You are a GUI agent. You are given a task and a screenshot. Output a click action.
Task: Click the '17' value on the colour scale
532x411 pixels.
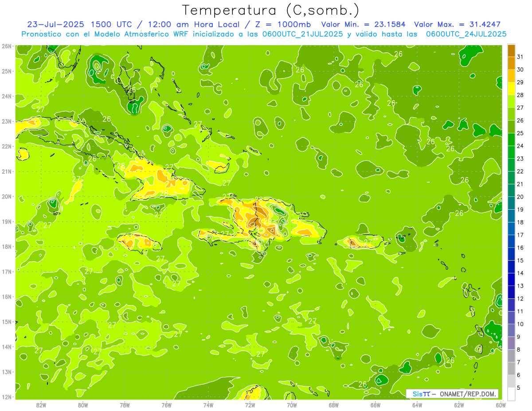tap(520, 235)
